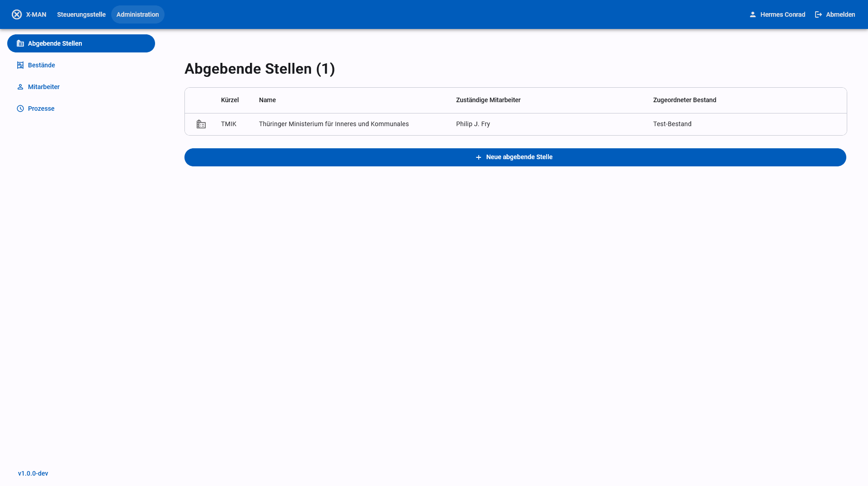The image size is (868, 486).
Task: Select the TMIK abbreviation cell
Action: coord(229,124)
